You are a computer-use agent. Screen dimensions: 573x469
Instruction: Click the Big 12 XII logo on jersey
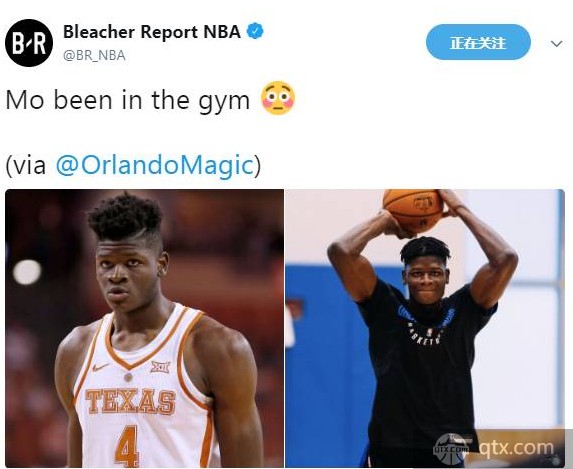tap(160, 367)
